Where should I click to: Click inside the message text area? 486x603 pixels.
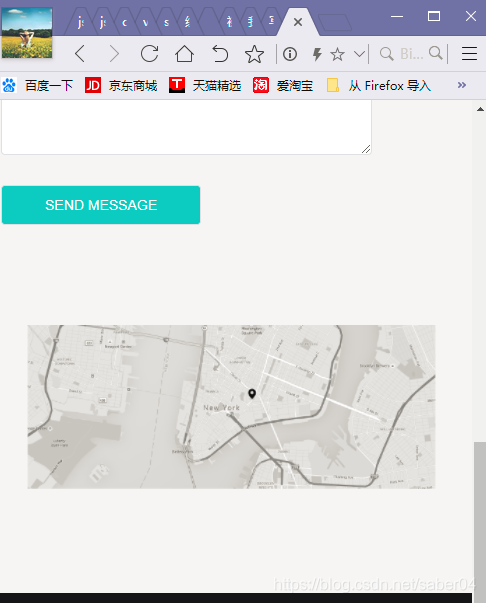186,127
